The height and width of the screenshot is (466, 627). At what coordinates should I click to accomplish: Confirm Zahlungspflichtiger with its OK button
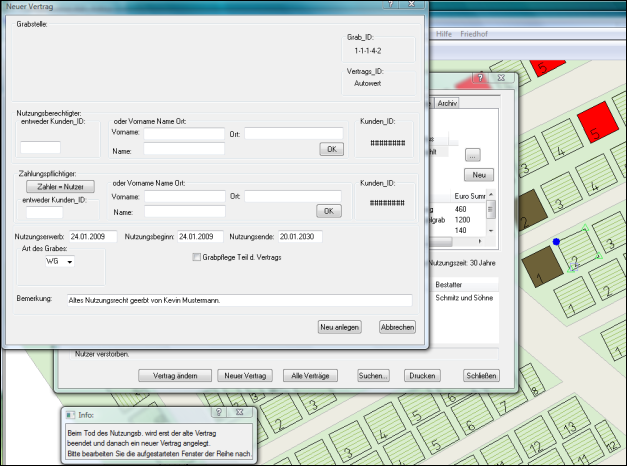pyautogui.click(x=329, y=211)
